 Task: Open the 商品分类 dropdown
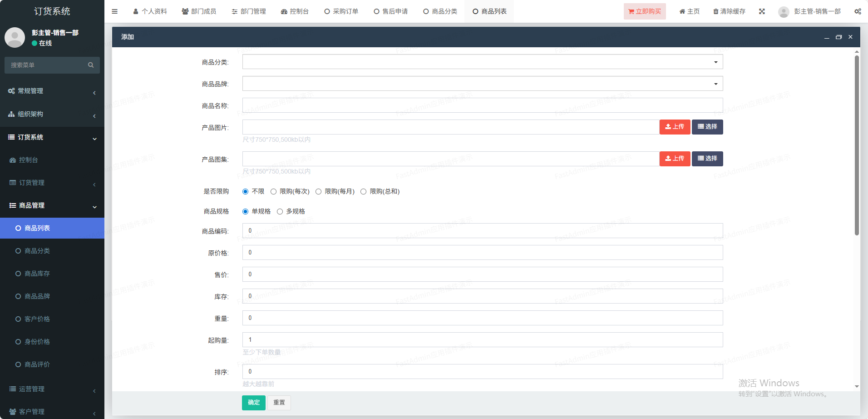click(x=482, y=62)
